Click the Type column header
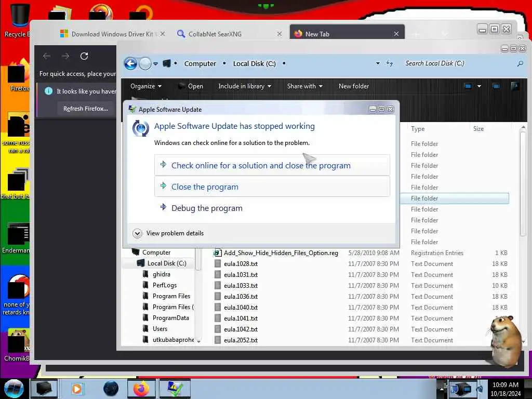This screenshot has width=532, height=399. 418,129
